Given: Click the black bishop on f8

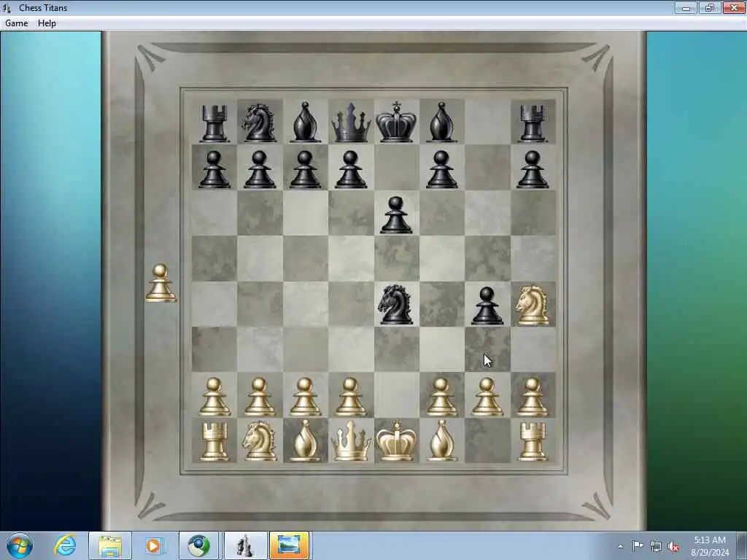Looking at the screenshot, I should click(441, 122).
